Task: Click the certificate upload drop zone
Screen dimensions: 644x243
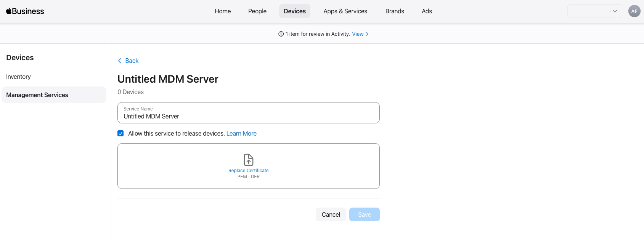Action: click(249, 166)
